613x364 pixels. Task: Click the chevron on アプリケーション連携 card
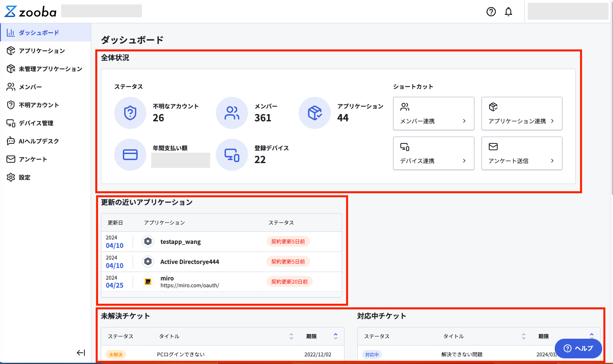(x=552, y=121)
